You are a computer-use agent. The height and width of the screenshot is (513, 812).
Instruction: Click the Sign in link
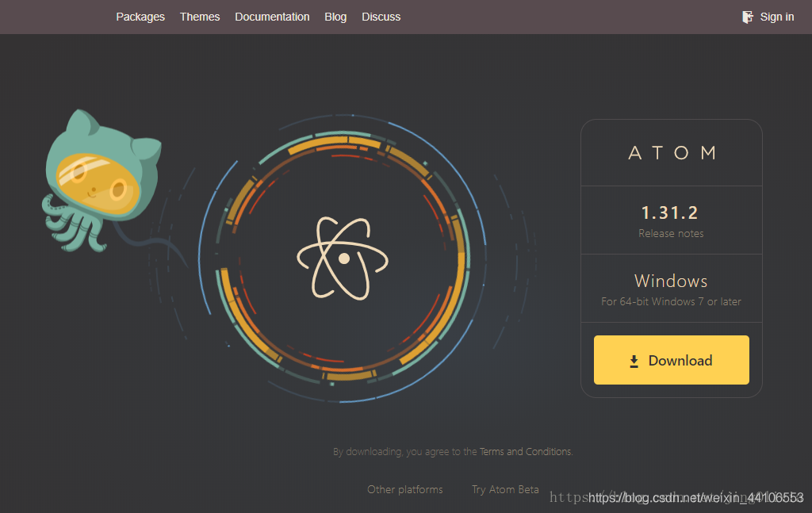tap(777, 17)
